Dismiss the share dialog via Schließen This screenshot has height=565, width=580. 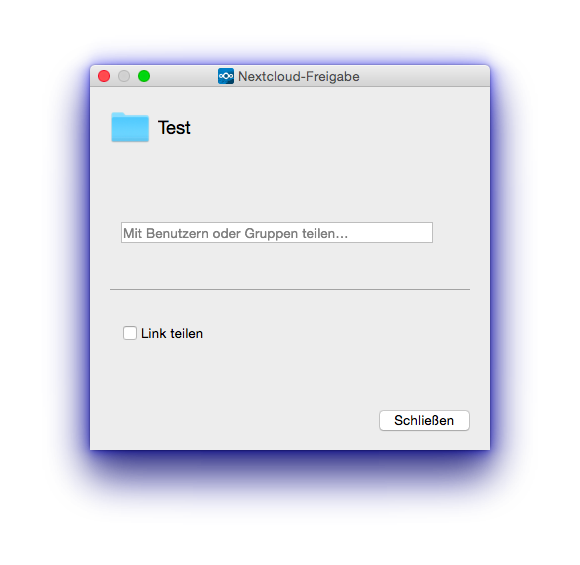pyautogui.click(x=424, y=420)
